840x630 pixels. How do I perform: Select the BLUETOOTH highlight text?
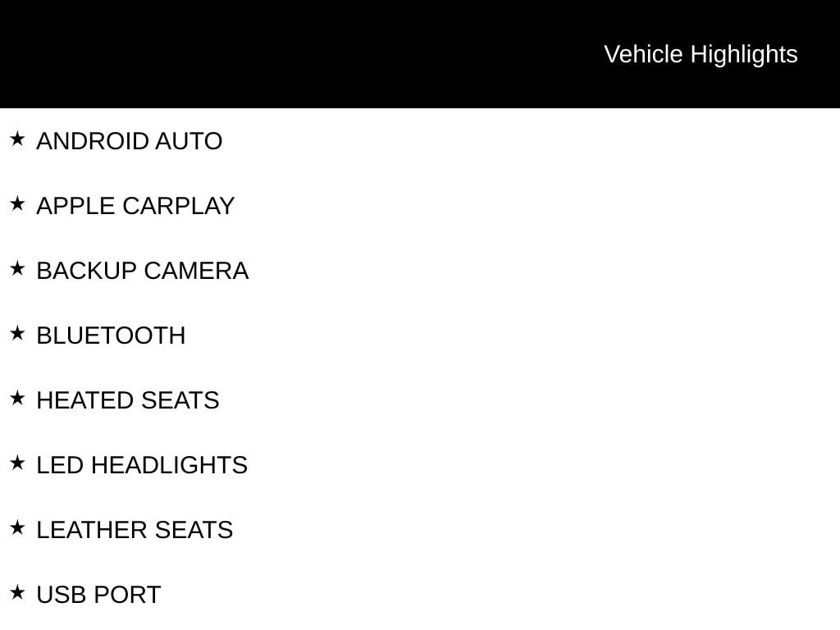pyautogui.click(x=111, y=336)
